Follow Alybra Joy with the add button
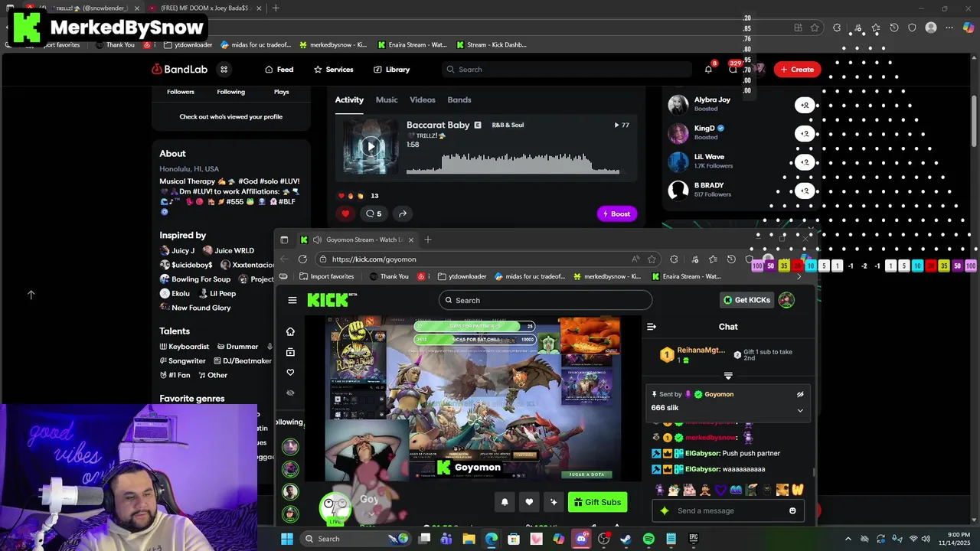 pyautogui.click(x=805, y=105)
